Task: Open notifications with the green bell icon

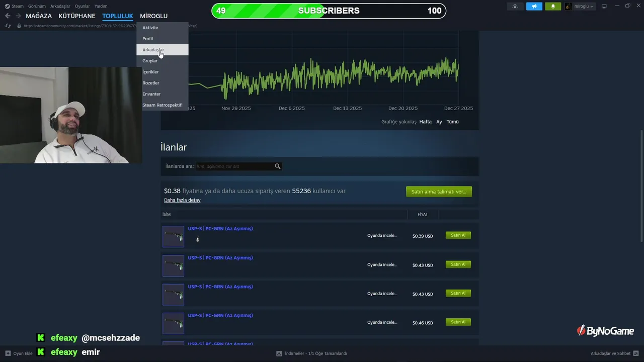Action: click(x=553, y=6)
